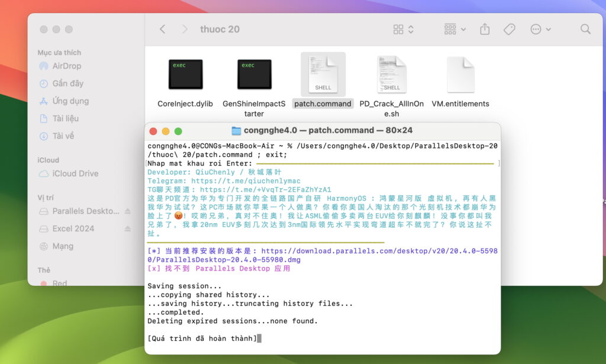This screenshot has height=364, width=606.
Task: Click the Finder search magnifier icon
Action: [x=585, y=29]
